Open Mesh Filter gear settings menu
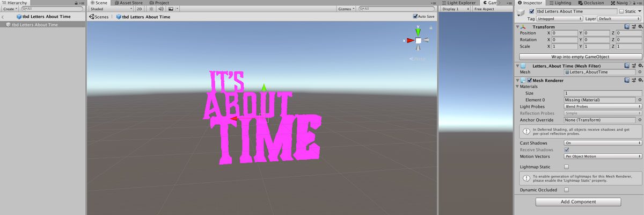644x215 pixels. (x=639, y=65)
